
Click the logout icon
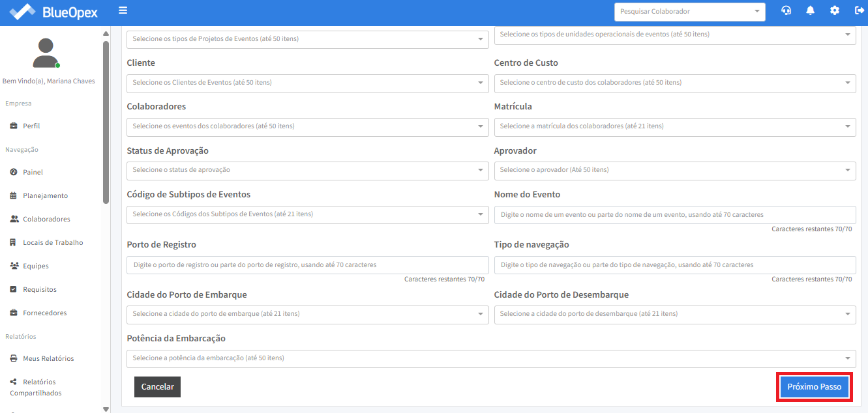[859, 10]
